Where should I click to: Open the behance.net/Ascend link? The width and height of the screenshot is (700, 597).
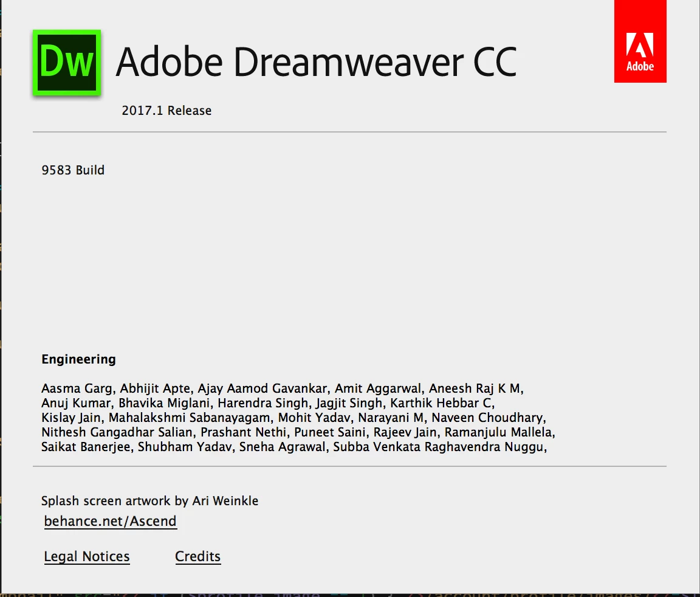pos(110,521)
